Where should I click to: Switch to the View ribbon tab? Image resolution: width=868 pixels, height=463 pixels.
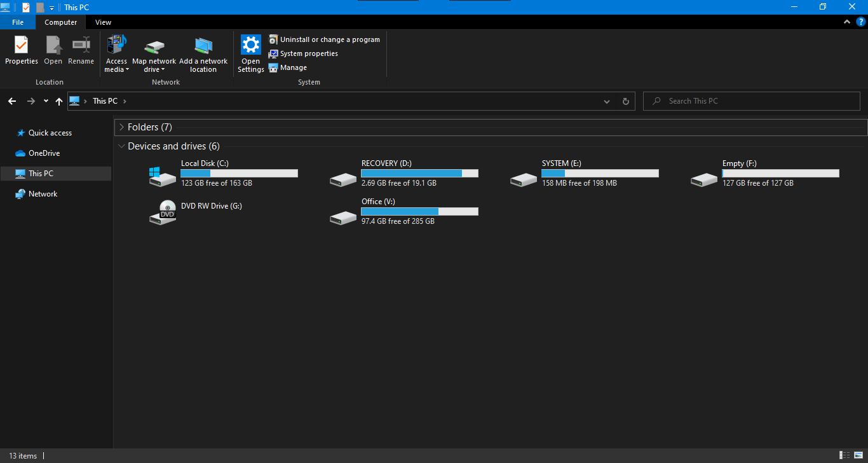[104, 22]
